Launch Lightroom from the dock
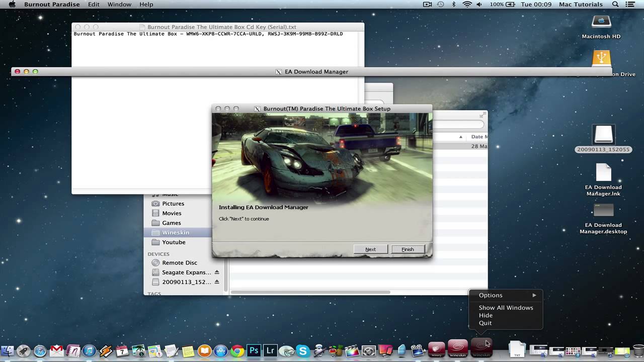 click(270, 350)
